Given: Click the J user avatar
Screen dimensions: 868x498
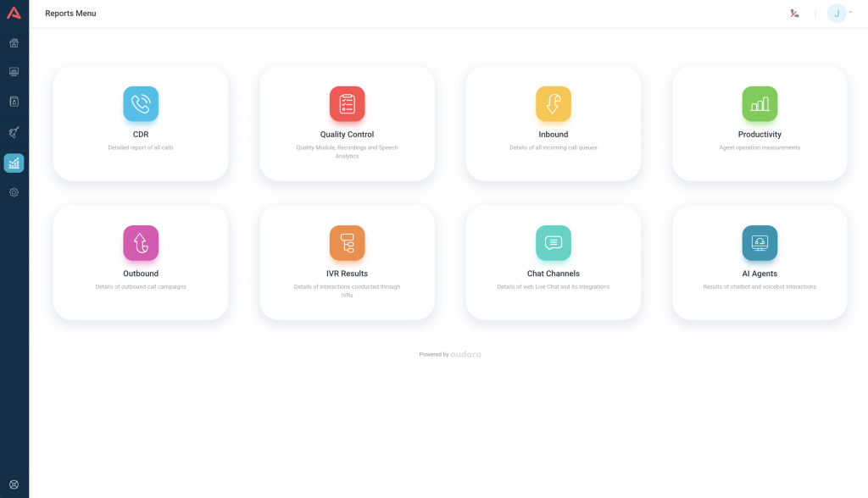Looking at the screenshot, I should point(837,14).
